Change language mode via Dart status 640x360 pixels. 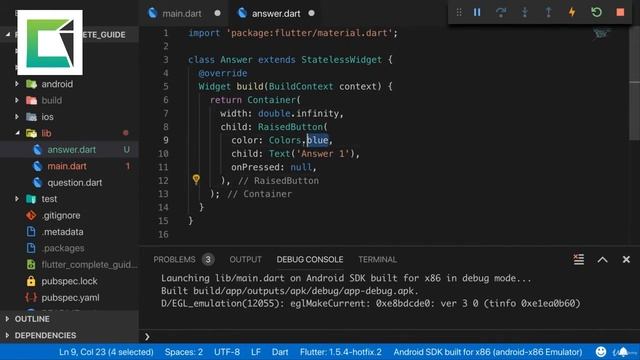(x=280, y=352)
